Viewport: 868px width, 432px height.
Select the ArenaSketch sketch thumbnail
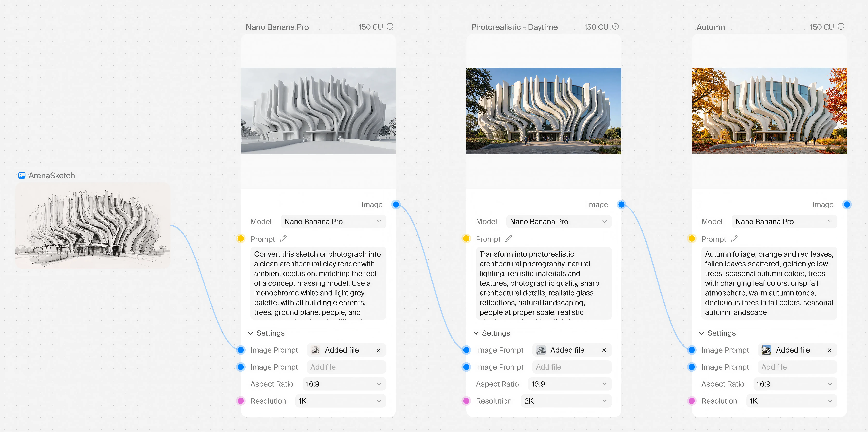(93, 225)
